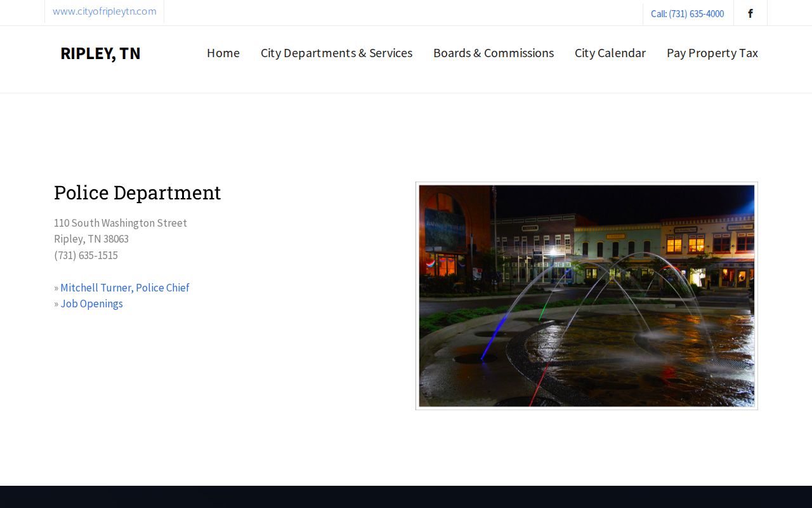Open Pay Property Tax page
812x508 pixels.
pos(712,53)
